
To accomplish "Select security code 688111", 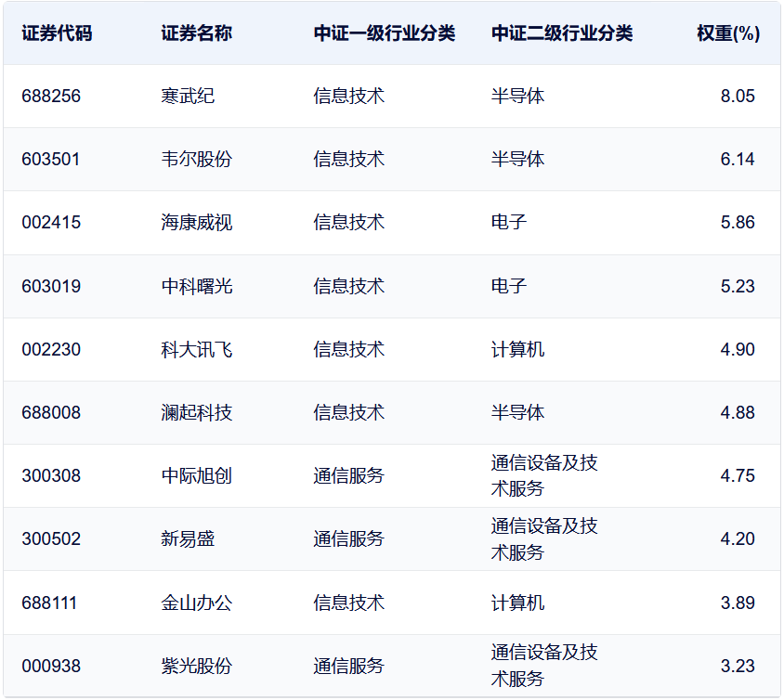I will (x=49, y=603).
